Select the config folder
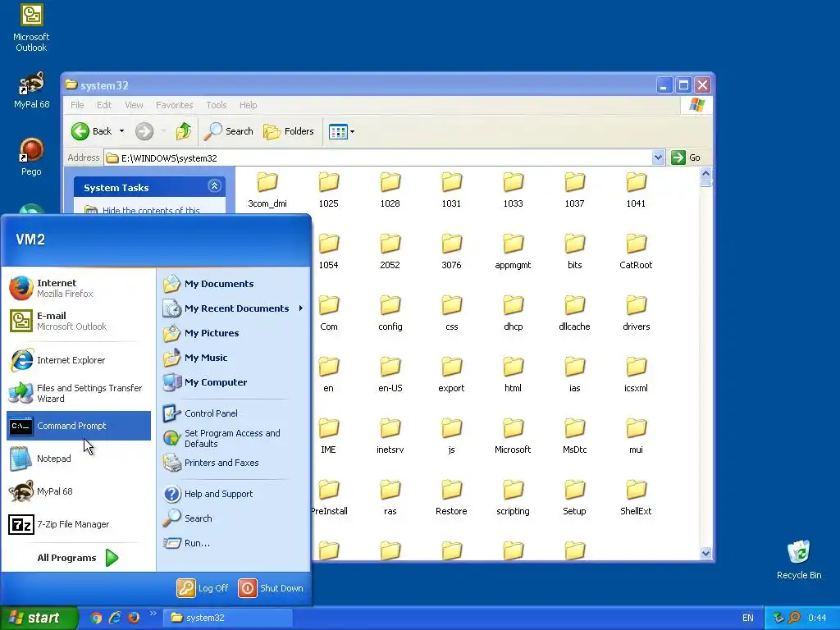The image size is (840, 630). [x=390, y=313]
